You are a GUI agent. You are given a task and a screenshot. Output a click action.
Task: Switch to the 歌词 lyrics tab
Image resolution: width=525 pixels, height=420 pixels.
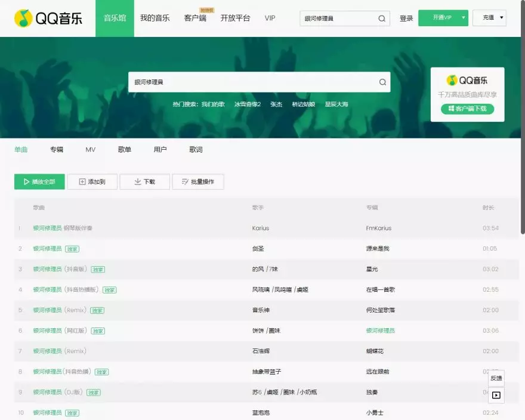click(196, 150)
